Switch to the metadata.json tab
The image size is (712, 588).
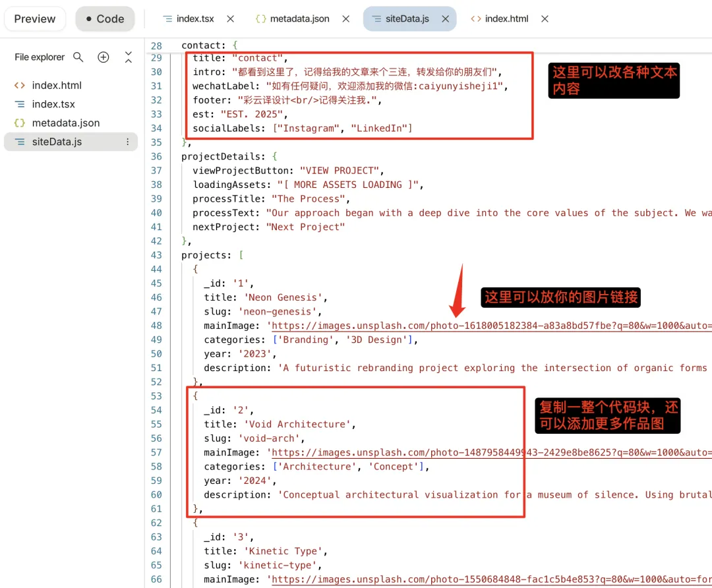pos(300,19)
